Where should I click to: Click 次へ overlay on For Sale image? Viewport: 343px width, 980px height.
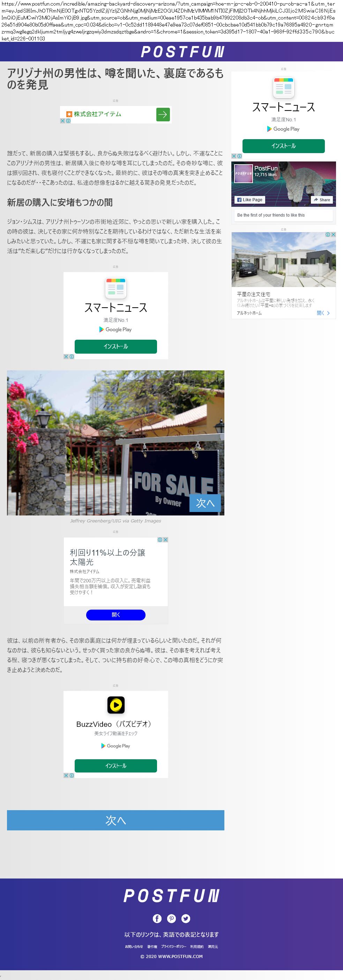click(x=205, y=503)
